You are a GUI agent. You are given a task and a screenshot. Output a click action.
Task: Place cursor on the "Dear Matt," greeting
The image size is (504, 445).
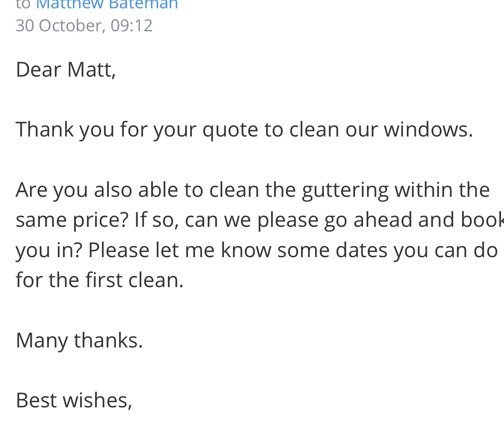(66, 69)
